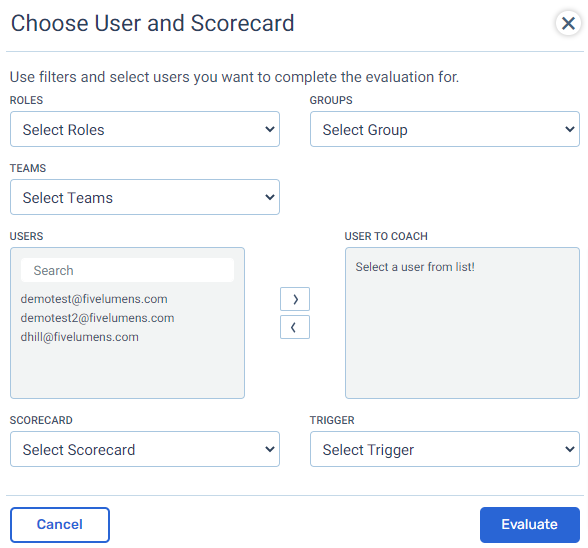
Task: Open the Select Roles dropdown
Action: (145, 129)
